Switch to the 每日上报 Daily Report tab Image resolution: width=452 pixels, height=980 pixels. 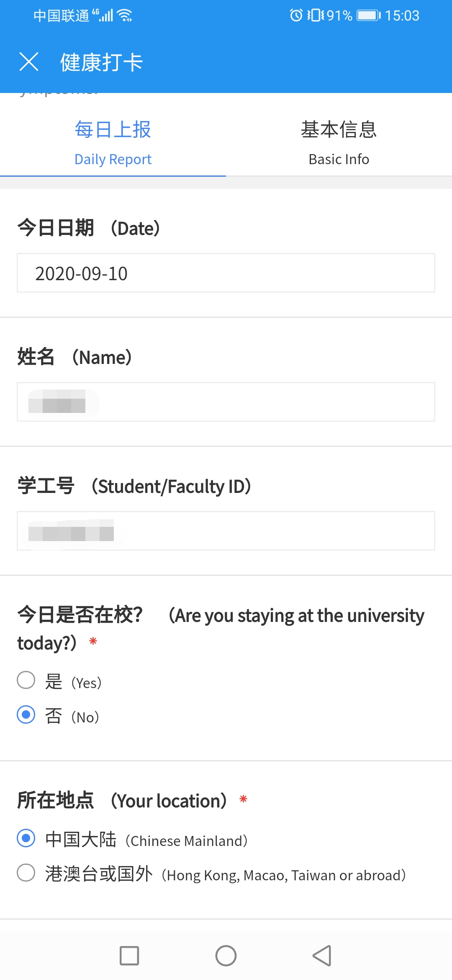click(113, 142)
